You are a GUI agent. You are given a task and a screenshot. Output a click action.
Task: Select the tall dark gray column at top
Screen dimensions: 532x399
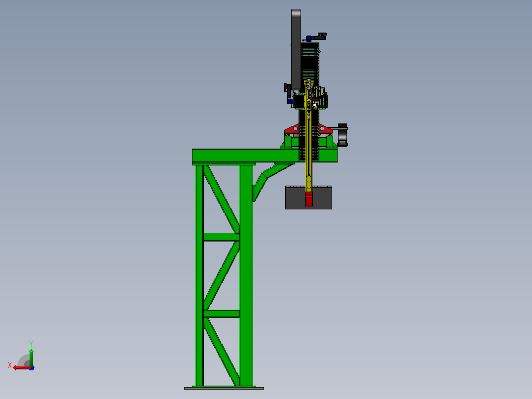click(x=296, y=49)
